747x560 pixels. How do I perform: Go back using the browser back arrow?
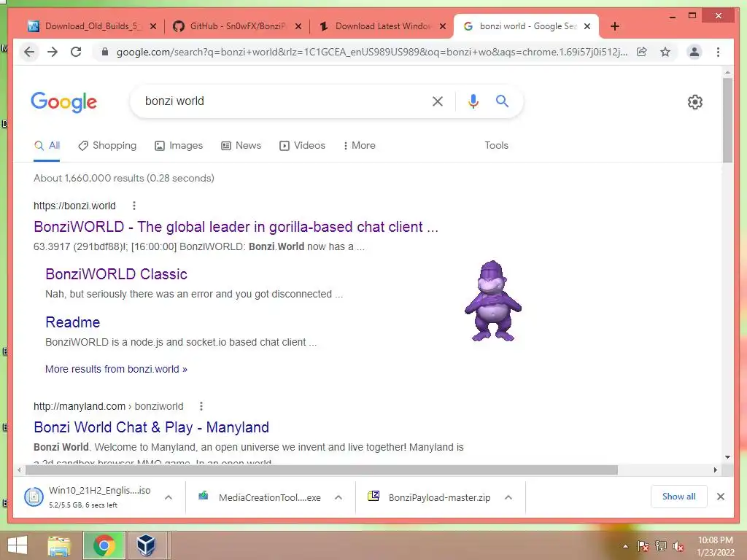(29, 52)
